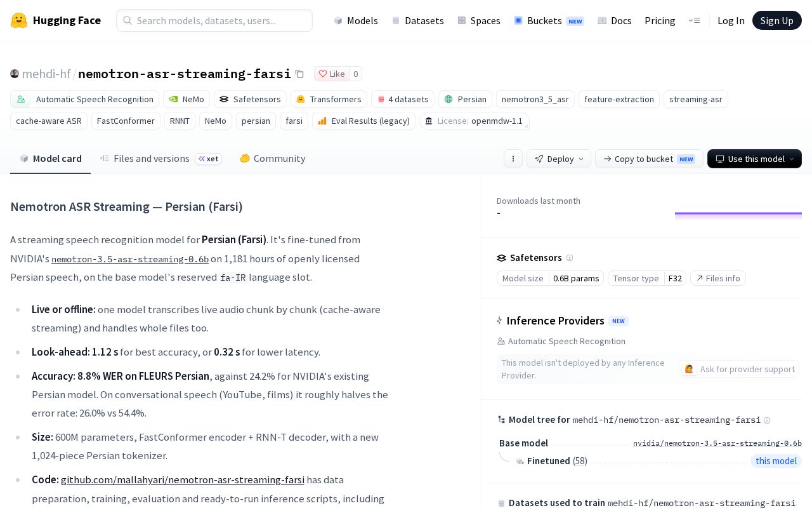Open the github.com/mallahyari repository link

pyautogui.click(x=183, y=480)
